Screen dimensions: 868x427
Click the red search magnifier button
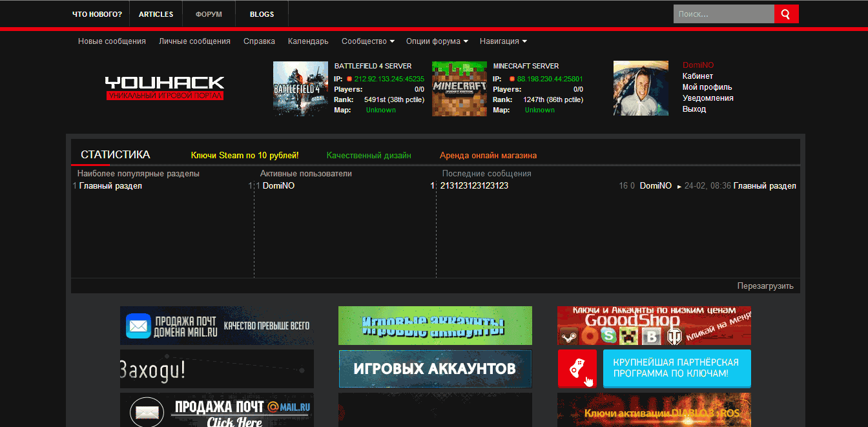tap(787, 14)
